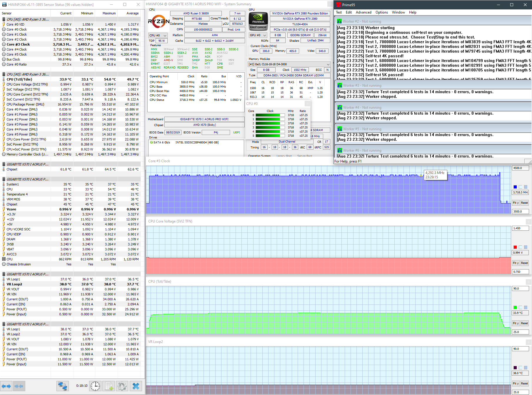Click the expand columns double-arrow button
Screen dimensions: 532x395
6,386
